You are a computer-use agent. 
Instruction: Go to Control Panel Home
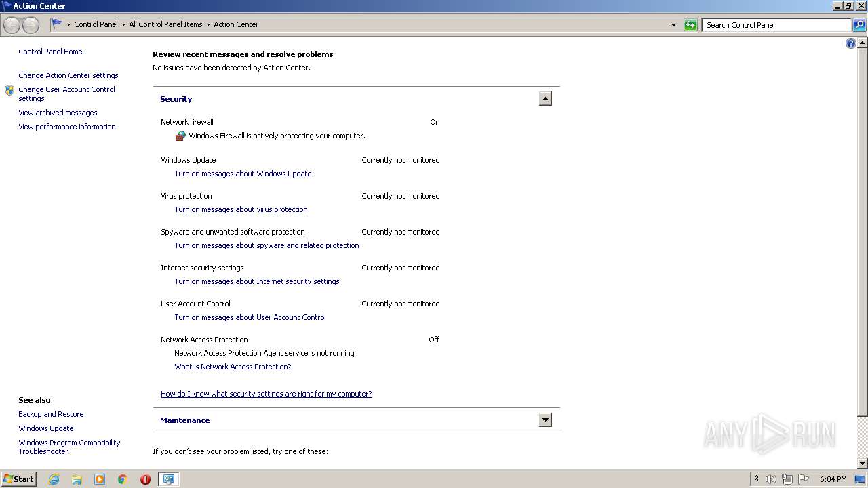point(50,52)
